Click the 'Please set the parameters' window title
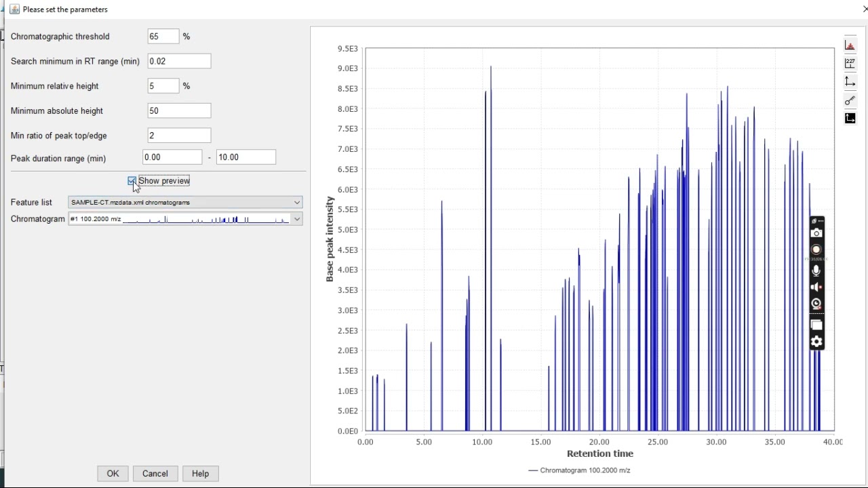The width and height of the screenshot is (868, 488). 65,9
